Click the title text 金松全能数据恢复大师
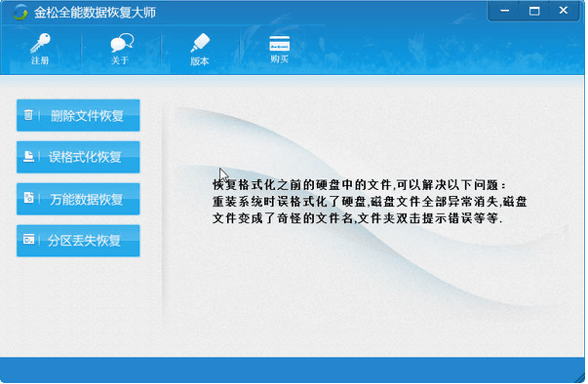 95,13
